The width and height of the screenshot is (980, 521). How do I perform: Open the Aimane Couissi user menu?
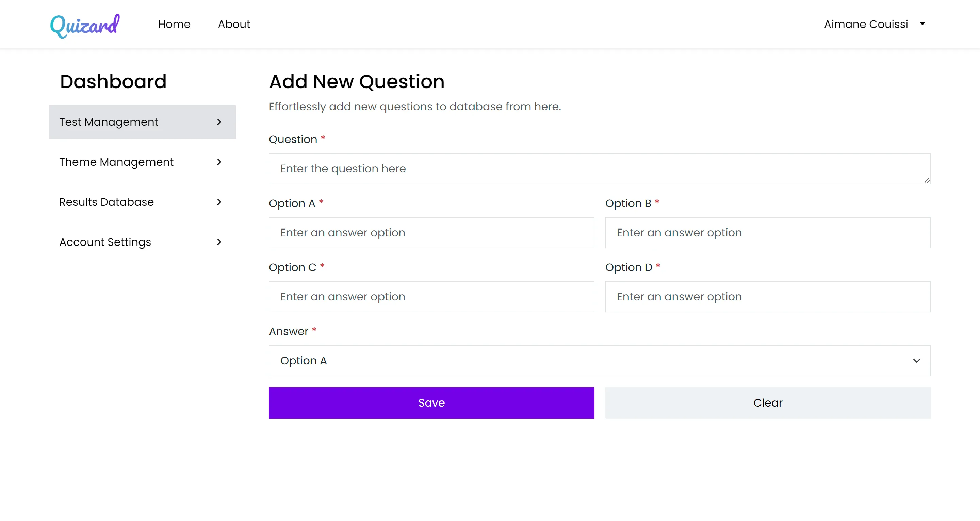click(x=875, y=25)
